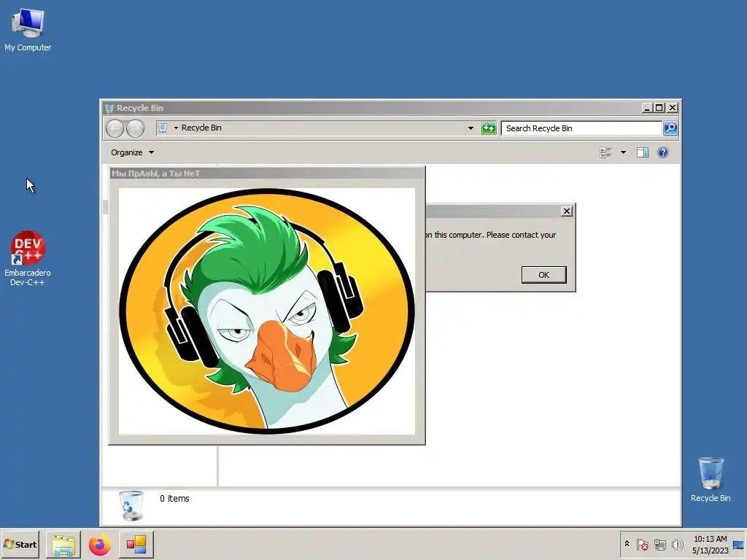Open Explorer help icon
The image size is (747, 560).
pyautogui.click(x=662, y=152)
